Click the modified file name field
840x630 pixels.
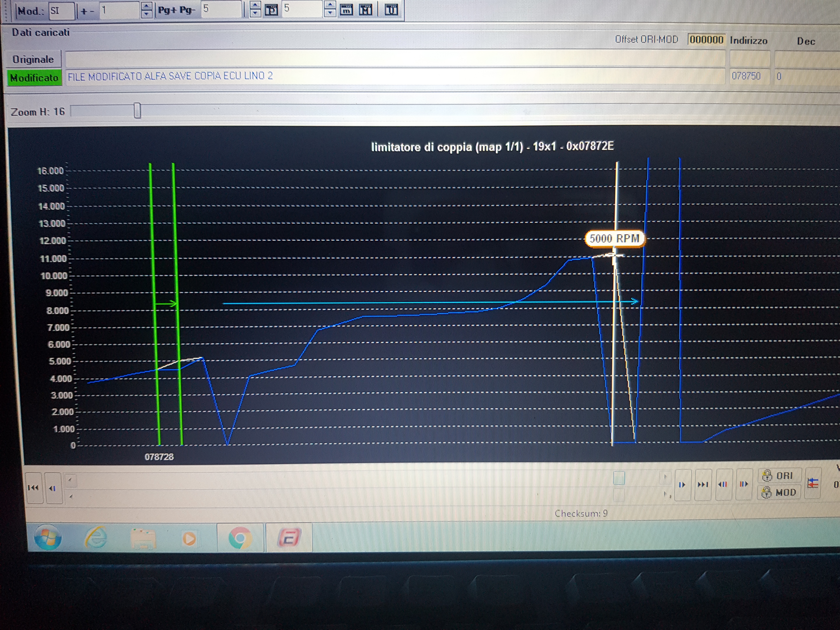coord(395,76)
